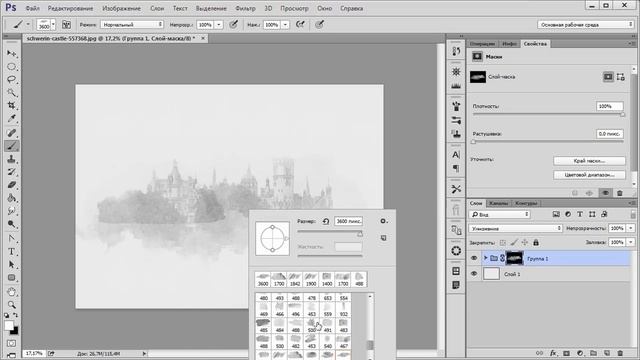Select the Path Selection tool

(11, 264)
